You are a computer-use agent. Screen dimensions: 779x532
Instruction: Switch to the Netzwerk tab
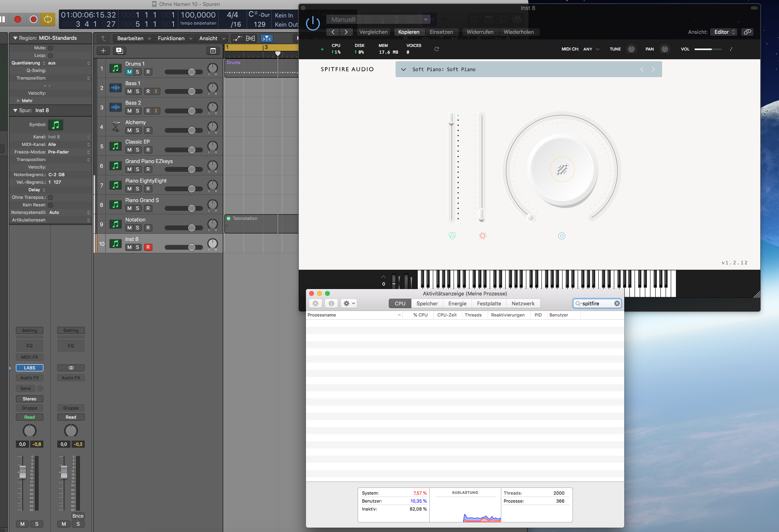click(523, 303)
